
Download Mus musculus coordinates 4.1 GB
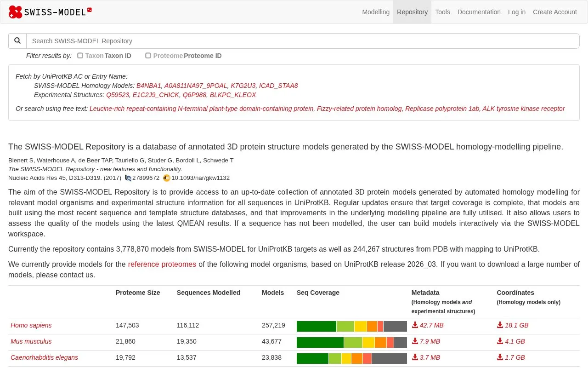tap(511, 341)
